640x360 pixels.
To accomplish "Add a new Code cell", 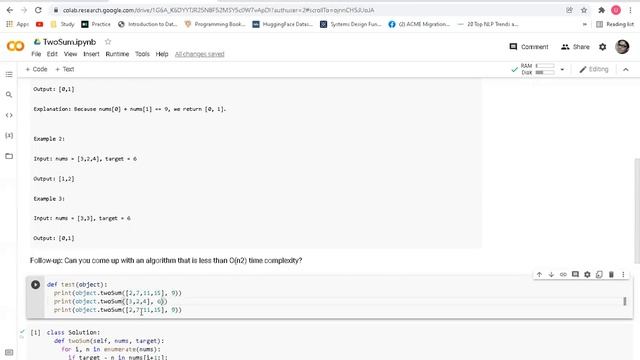I will (x=36, y=69).
